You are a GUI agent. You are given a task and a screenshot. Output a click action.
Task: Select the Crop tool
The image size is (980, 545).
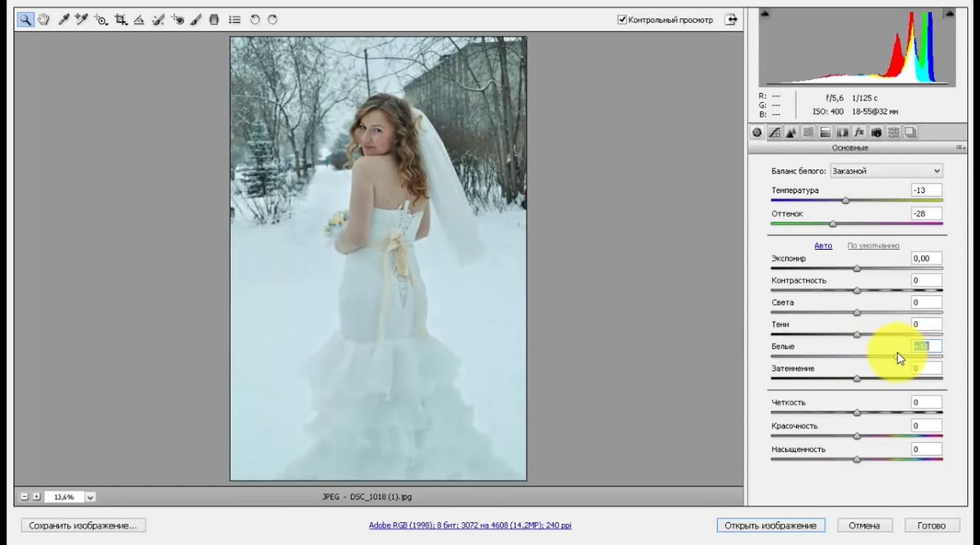click(121, 20)
